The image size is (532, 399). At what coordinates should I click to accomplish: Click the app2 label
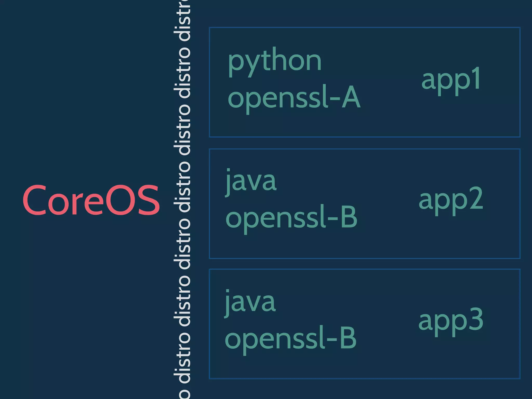pyautogui.click(x=451, y=201)
